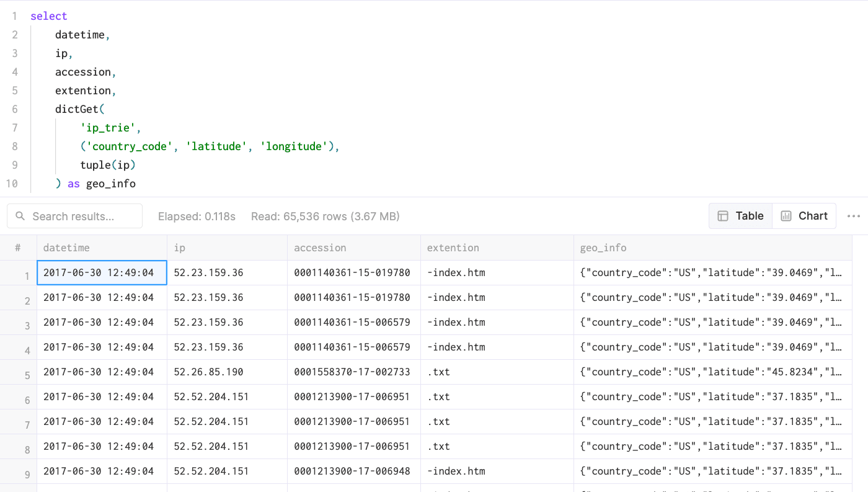Focus the Search results input field
This screenshot has height=492, width=868.
coord(81,216)
